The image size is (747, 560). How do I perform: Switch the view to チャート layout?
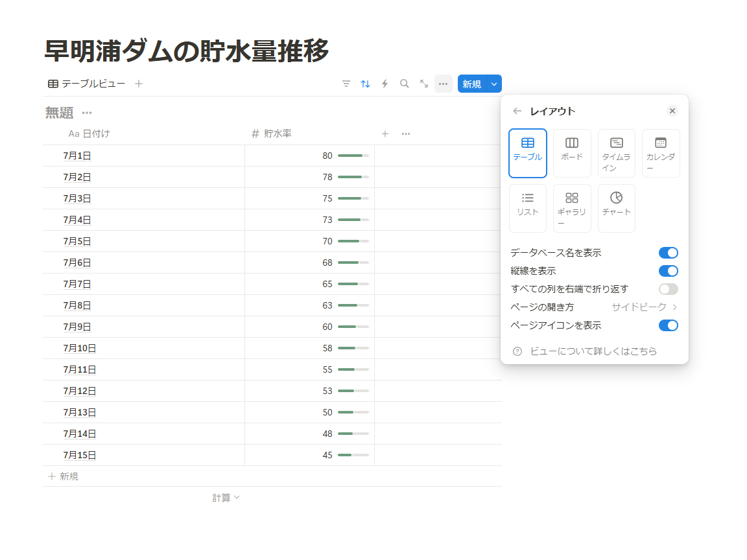pos(616,208)
